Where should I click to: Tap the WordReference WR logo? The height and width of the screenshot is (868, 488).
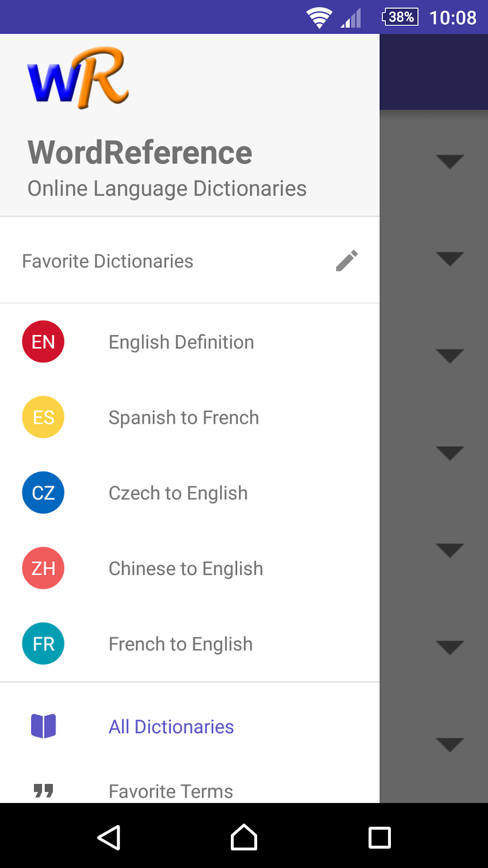coord(78,78)
